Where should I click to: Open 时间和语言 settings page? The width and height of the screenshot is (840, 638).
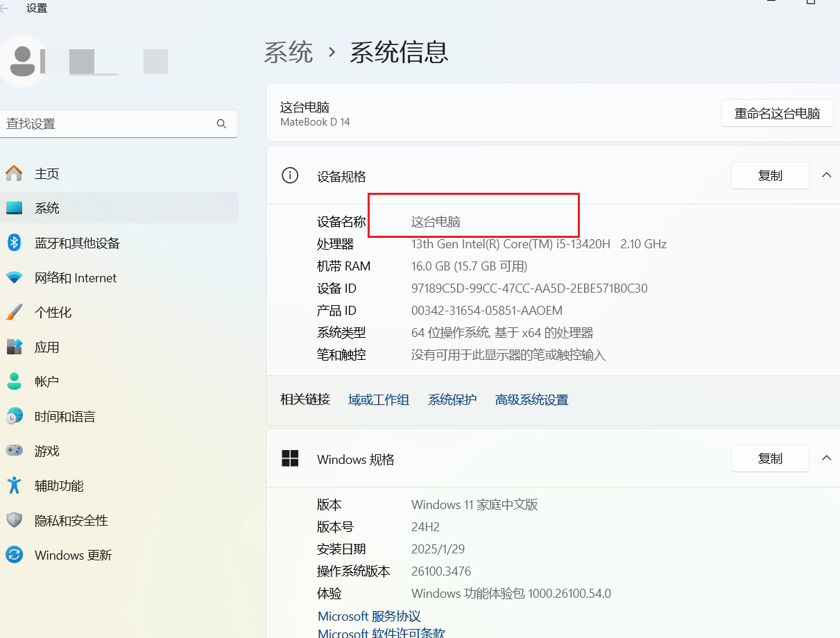point(65,416)
